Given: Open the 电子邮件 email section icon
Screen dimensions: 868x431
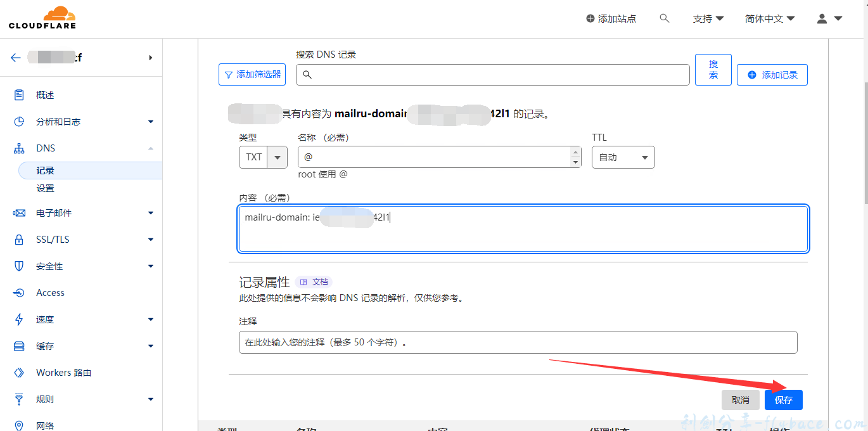Looking at the screenshot, I should coord(18,212).
